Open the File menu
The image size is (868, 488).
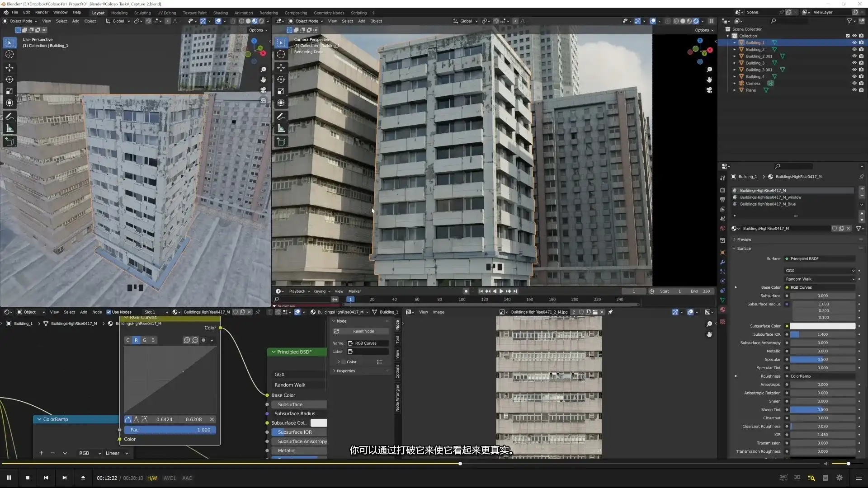(15, 12)
